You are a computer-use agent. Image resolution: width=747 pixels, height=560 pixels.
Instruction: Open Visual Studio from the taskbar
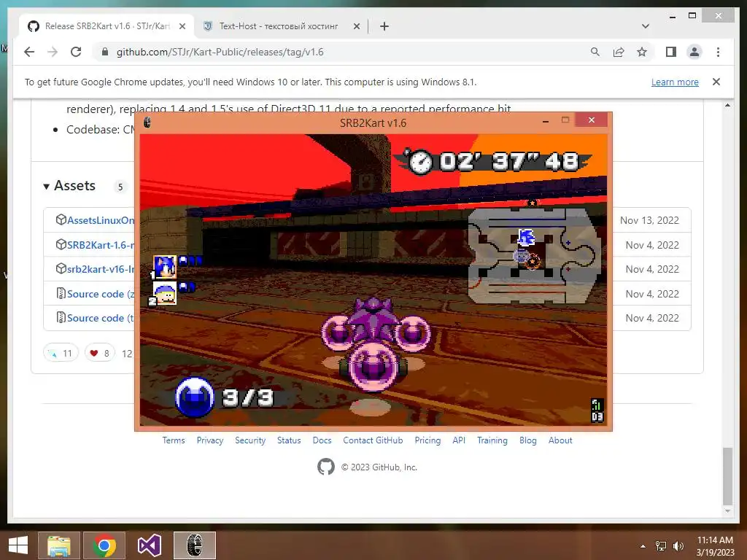(149, 545)
